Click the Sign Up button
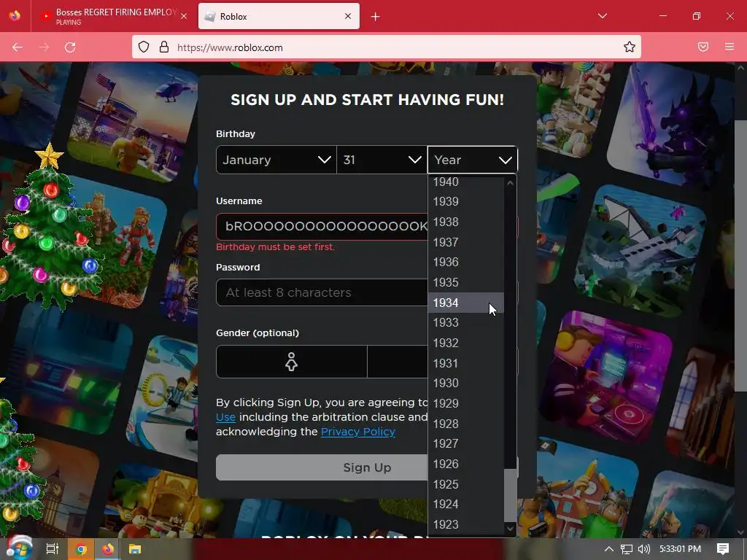The image size is (747, 560). pyautogui.click(x=322, y=467)
